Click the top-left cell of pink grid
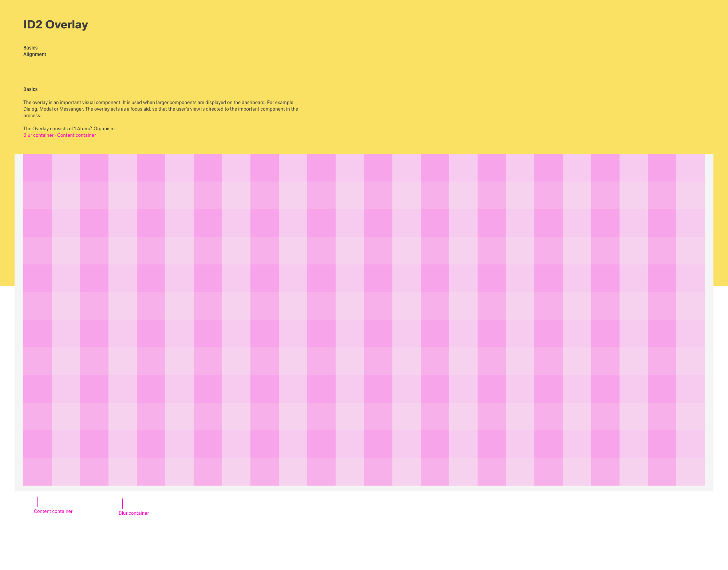 pos(37,168)
